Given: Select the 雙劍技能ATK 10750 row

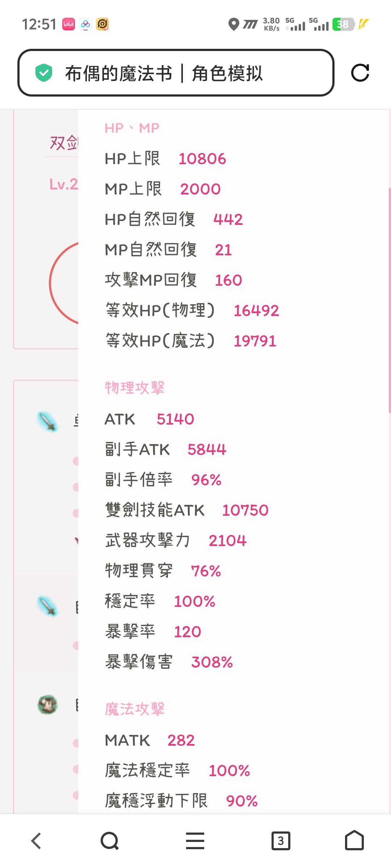Looking at the screenshot, I should (x=187, y=510).
